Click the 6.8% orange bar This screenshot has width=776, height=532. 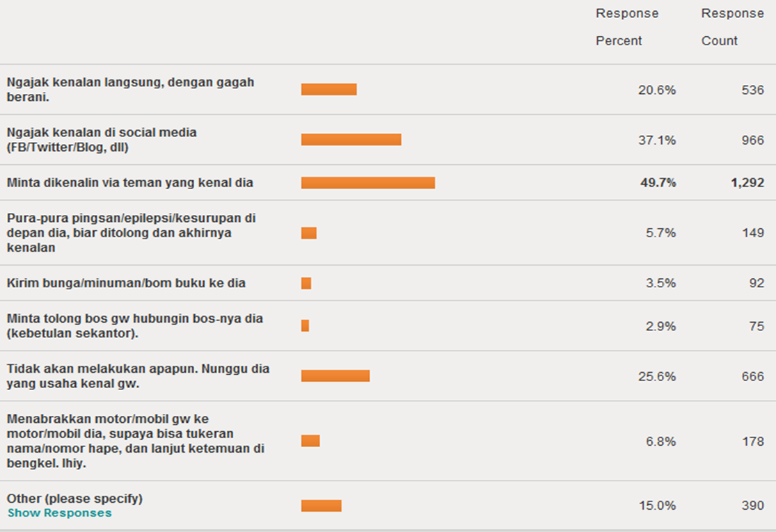click(x=310, y=441)
